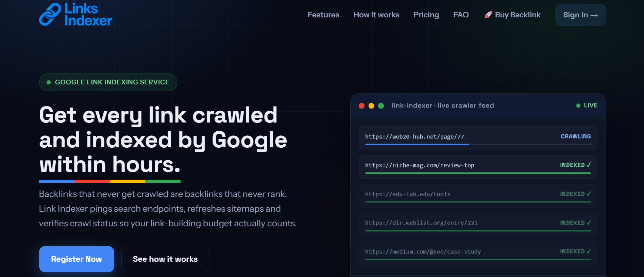Click the checkmark on niche-mag.com INDEXED row
This screenshot has height=277, width=644.
[589, 165]
